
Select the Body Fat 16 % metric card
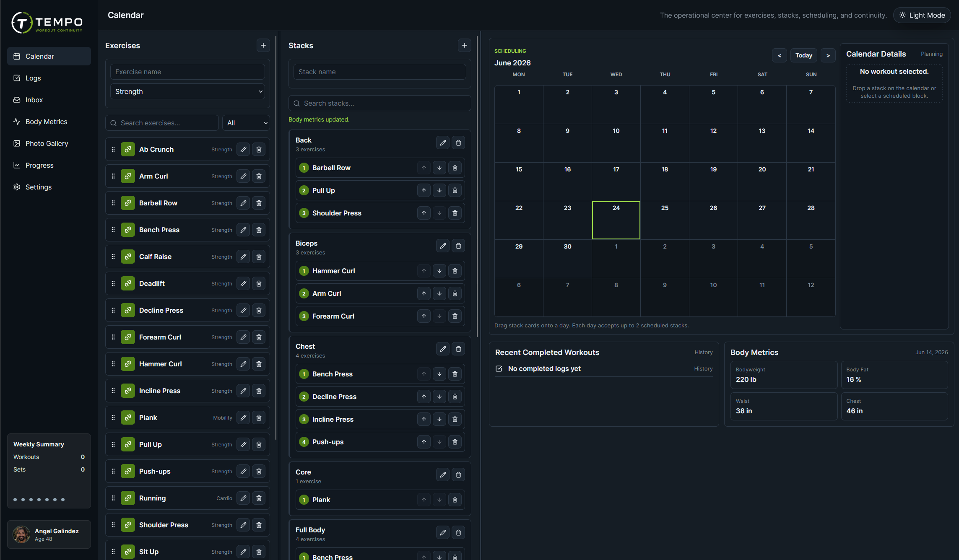click(x=894, y=375)
